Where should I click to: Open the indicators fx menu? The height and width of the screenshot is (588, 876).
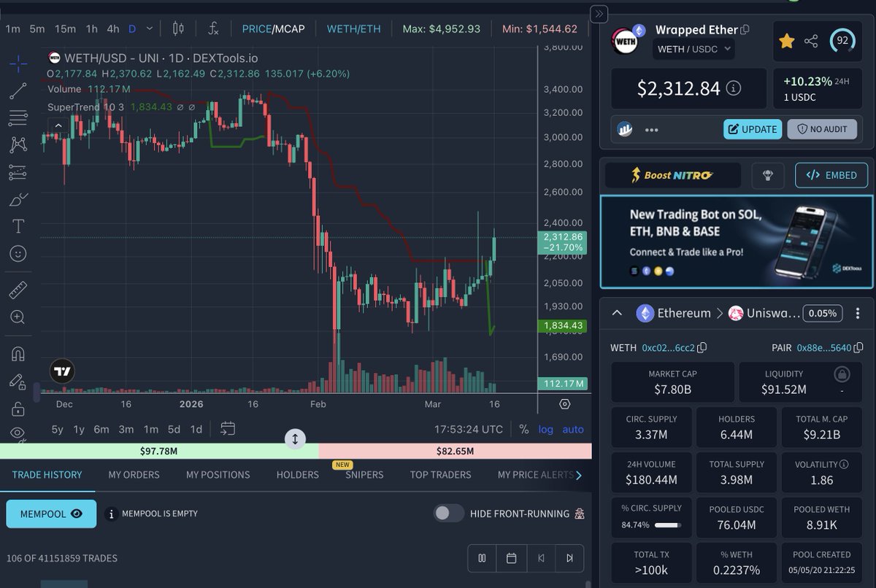(x=213, y=27)
